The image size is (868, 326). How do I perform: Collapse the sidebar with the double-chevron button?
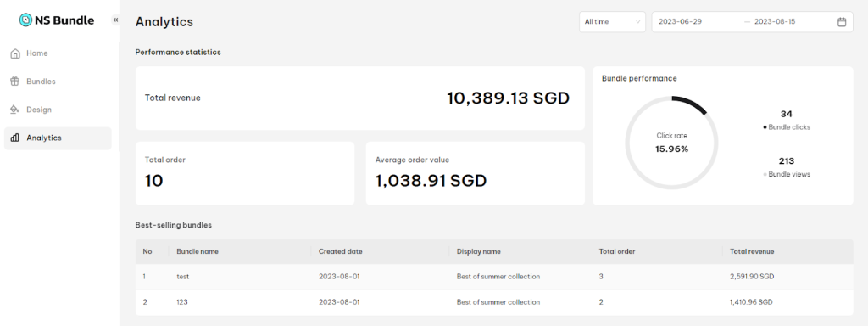(x=115, y=20)
